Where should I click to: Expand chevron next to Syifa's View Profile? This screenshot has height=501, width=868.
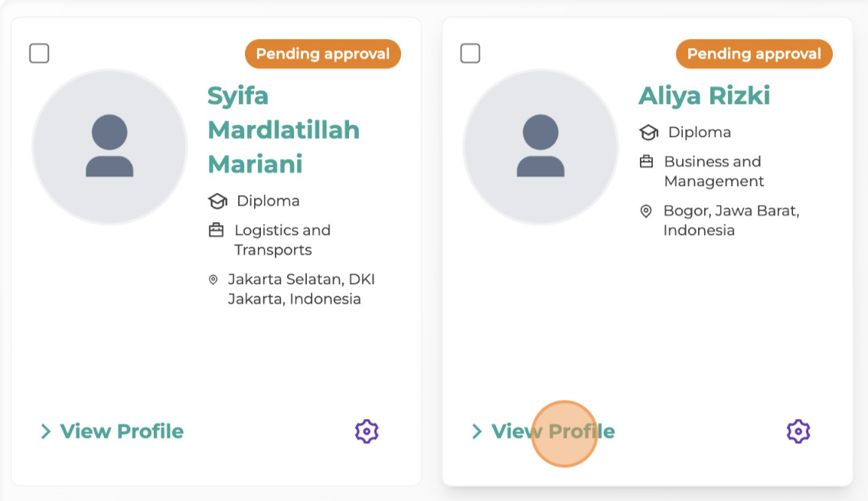pyautogui.click(x=46, y=431)
